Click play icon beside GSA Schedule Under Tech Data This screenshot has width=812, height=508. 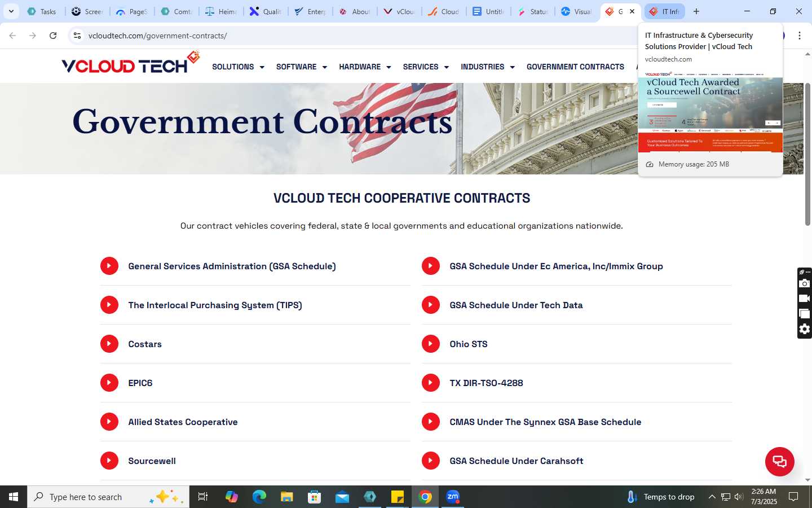coord(431,305)
